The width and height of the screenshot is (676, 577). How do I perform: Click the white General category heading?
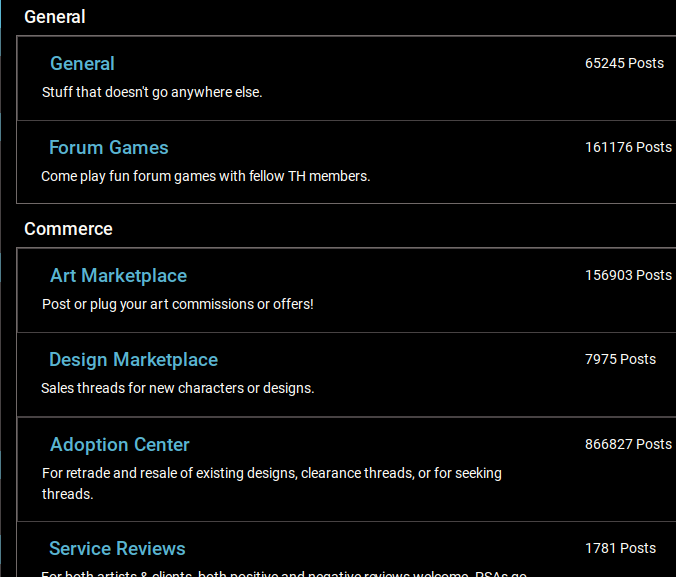click(x=55, y=17)
